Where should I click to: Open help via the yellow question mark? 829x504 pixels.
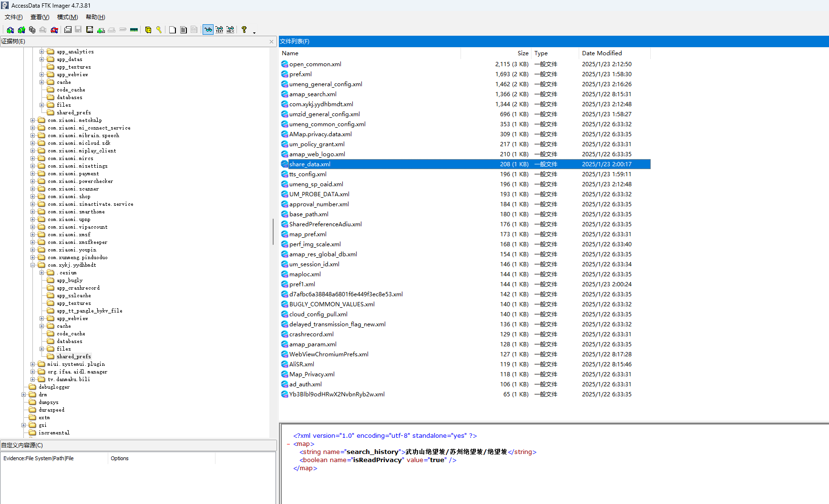[244, 30]
